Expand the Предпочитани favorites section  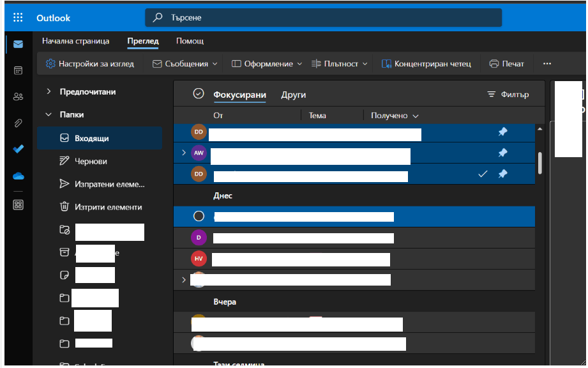[49, 91]
